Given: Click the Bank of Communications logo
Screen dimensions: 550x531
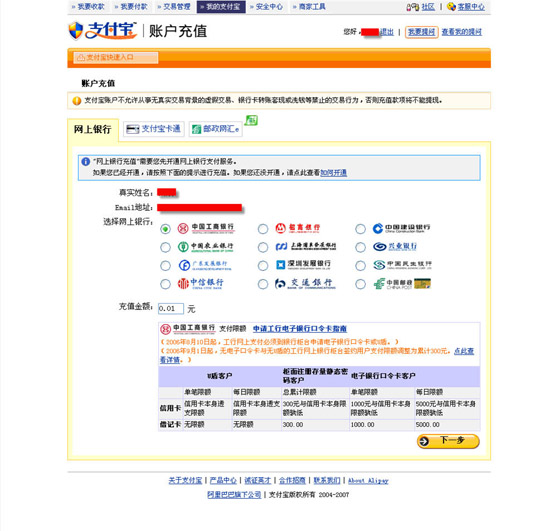Looking at the screenshot, I should point(305,283).
